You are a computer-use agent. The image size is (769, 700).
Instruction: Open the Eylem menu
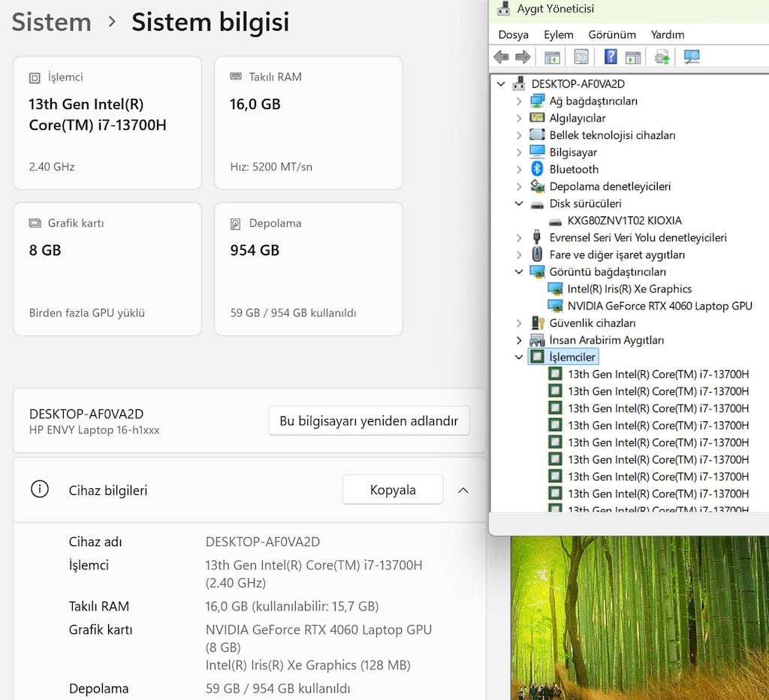tap(558, 35)
